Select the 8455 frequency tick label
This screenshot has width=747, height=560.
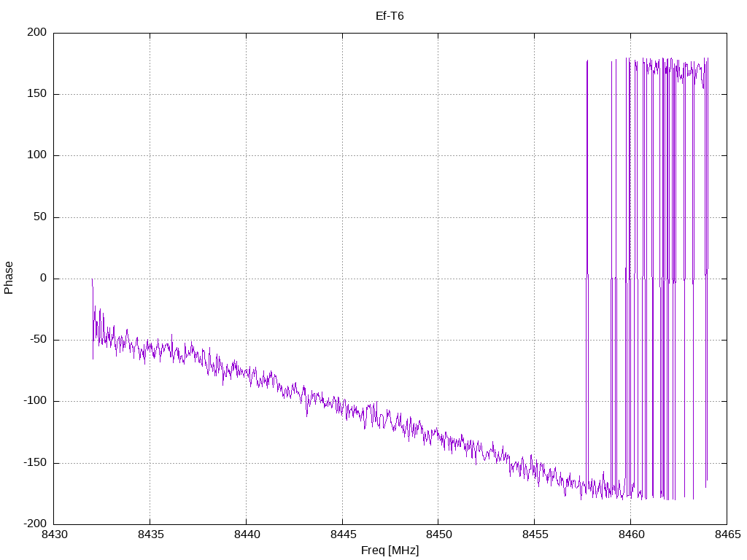click(534, 534)
